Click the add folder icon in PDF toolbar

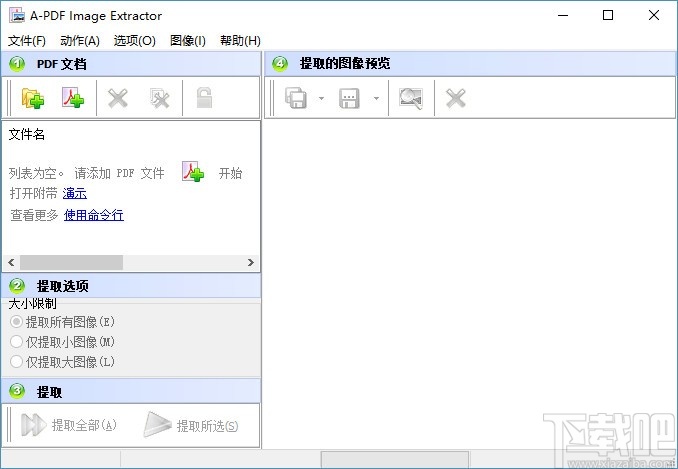(33, 98)
